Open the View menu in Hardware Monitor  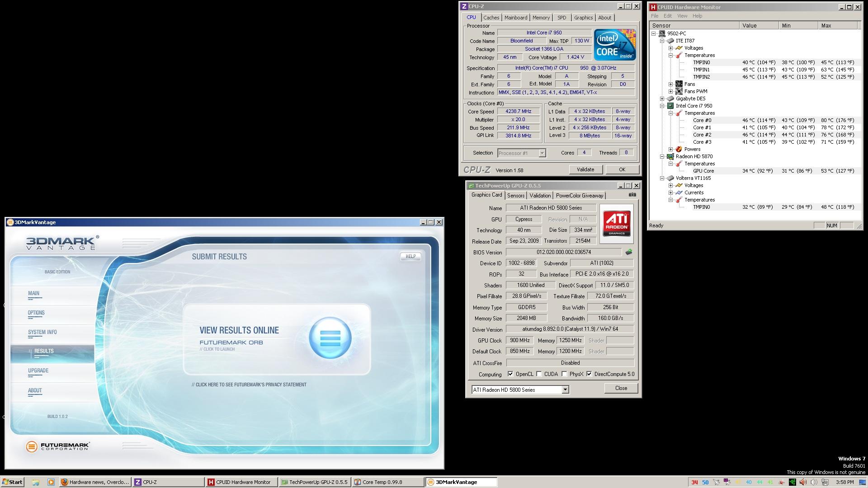(682, 16)
